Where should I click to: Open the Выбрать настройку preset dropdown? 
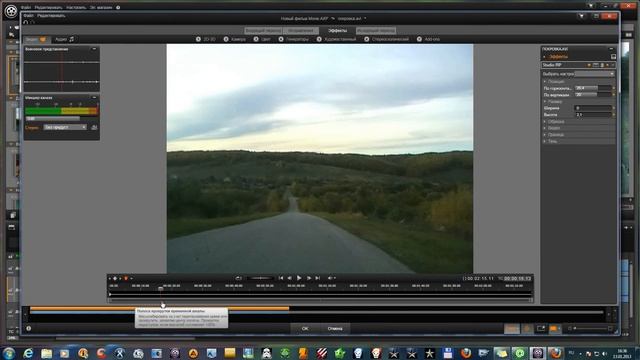(x=594, y=74)
